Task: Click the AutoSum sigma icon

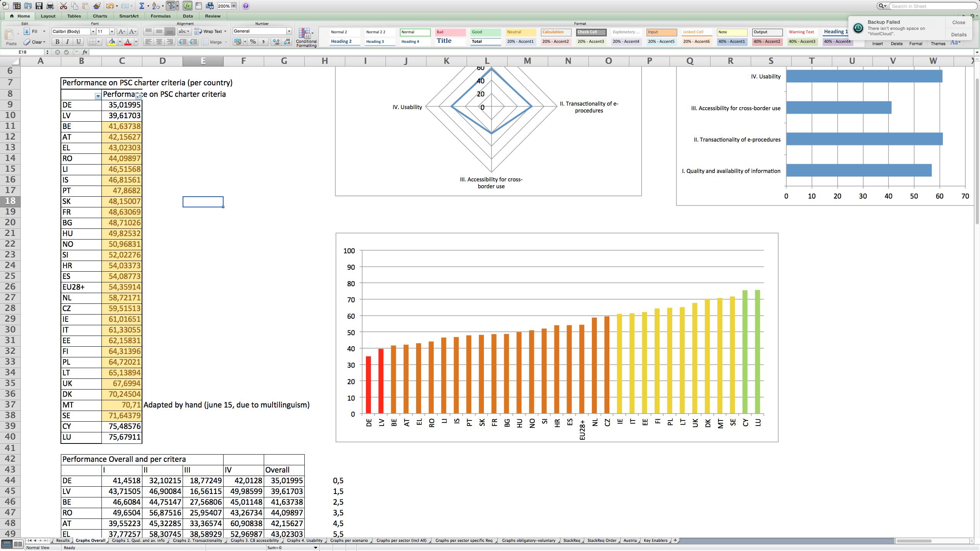Action: point(142,6)
